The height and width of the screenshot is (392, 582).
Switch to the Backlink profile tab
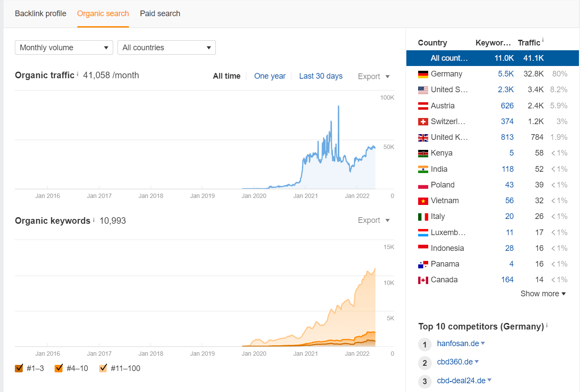[41, 14]
